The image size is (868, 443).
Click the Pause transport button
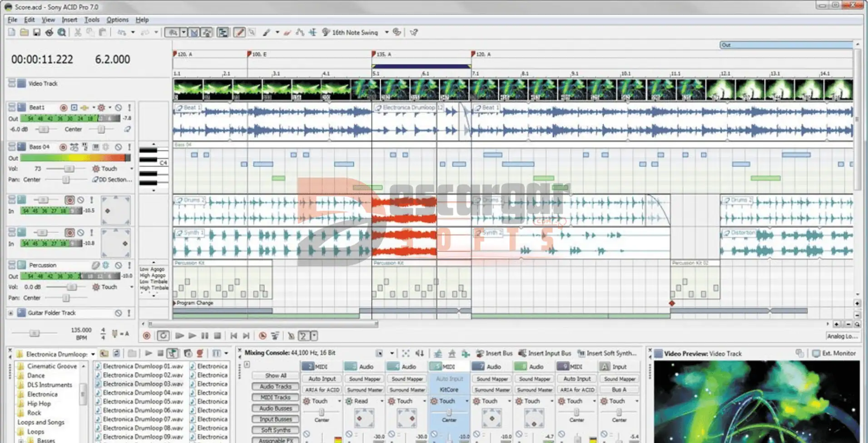(x=205, y=336)
